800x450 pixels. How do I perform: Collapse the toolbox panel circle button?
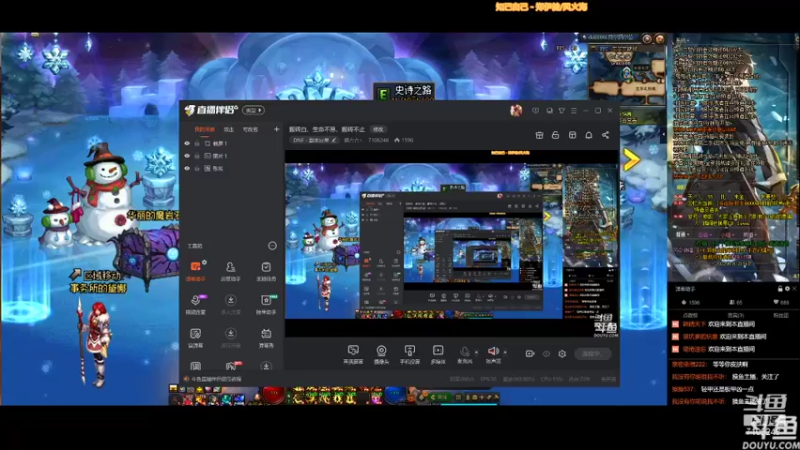[272, 246]
